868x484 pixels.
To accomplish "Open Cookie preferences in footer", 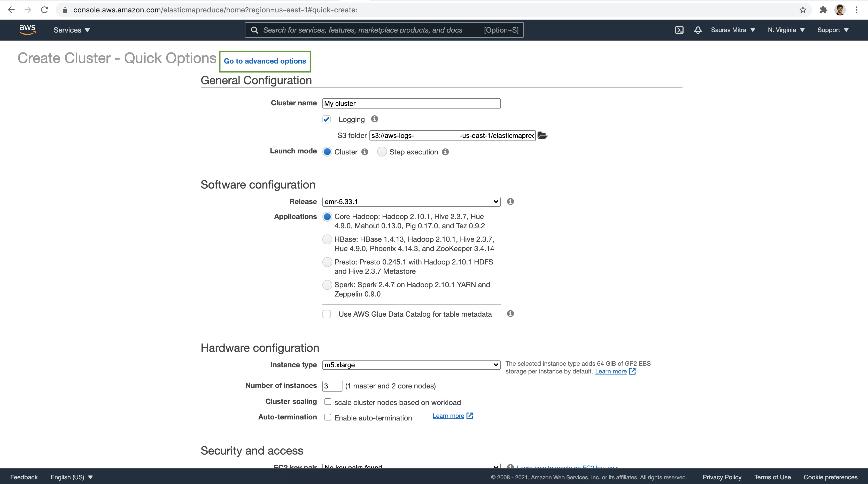I will [830, 477].
